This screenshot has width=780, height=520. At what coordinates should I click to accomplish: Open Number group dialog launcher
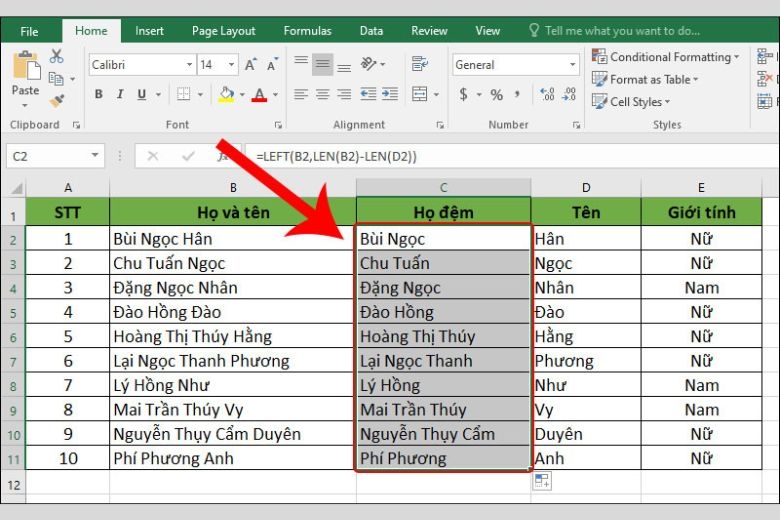tap(576, 125)
